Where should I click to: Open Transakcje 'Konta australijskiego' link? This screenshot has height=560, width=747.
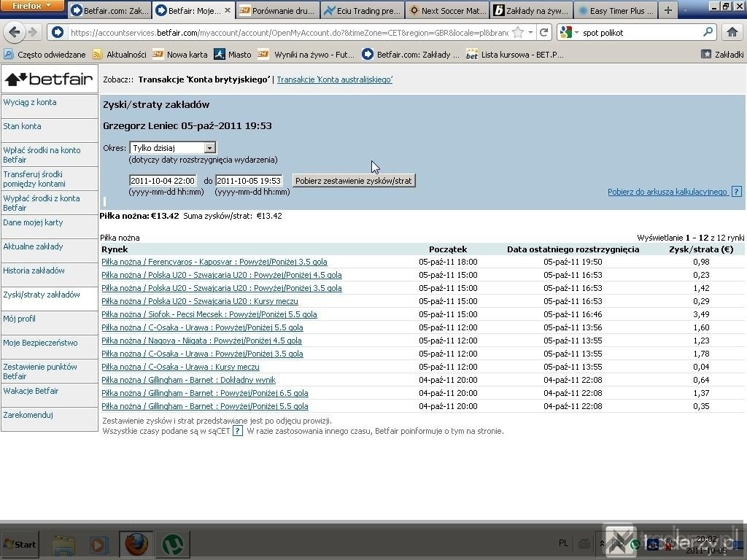pos(334,79)
